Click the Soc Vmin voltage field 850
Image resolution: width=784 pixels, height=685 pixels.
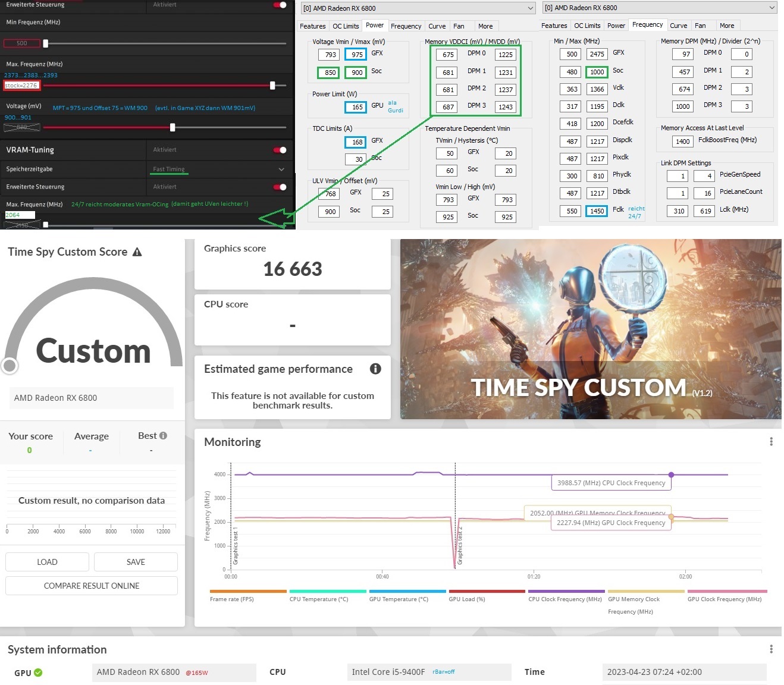(330, 73)
